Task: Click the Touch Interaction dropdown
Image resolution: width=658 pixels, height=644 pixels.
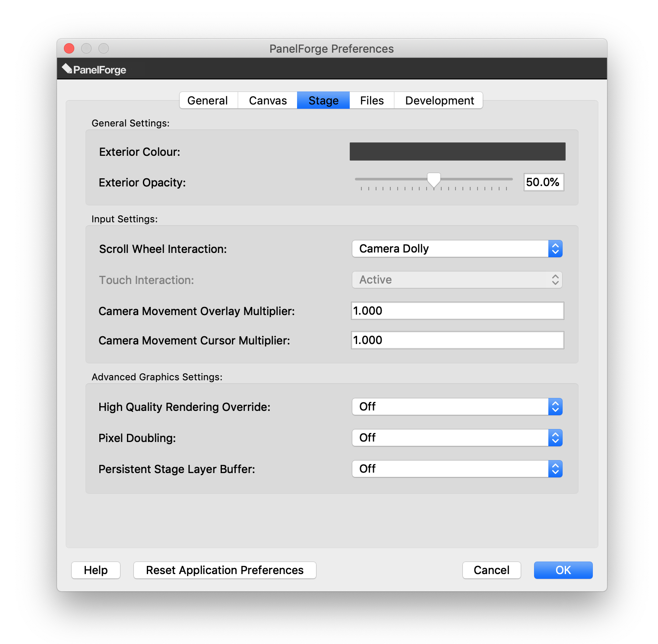Action: pos(457,280)
